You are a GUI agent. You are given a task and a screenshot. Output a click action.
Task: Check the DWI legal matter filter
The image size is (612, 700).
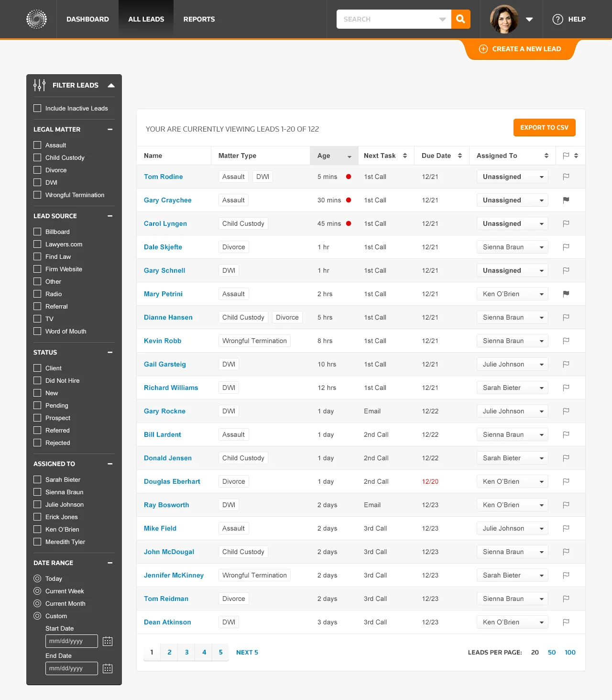click(x=37, y=182)
